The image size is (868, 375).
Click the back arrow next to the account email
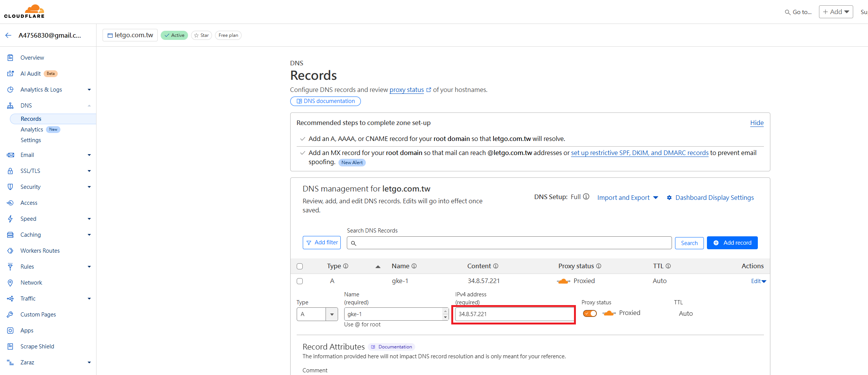click(8, 35)
